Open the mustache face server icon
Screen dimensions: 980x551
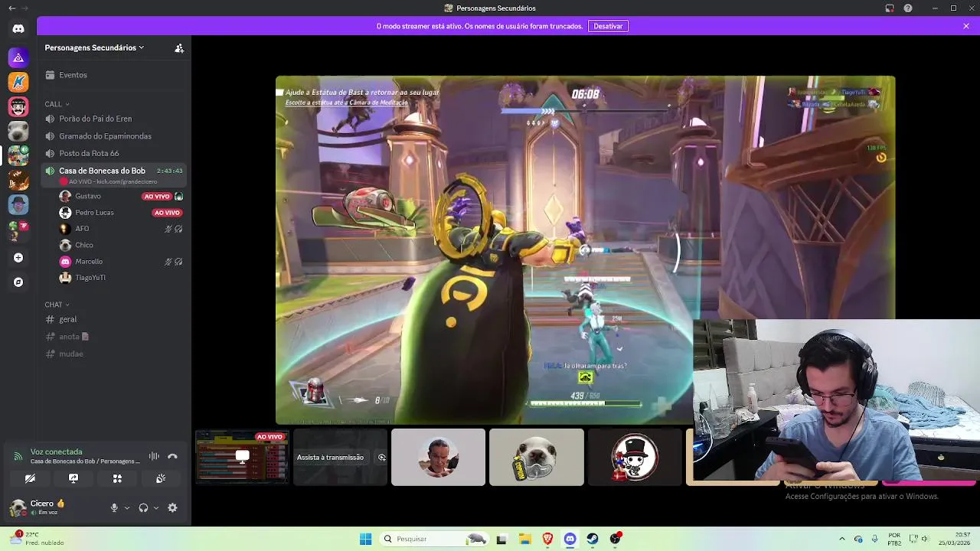click(x=18, y=106)
